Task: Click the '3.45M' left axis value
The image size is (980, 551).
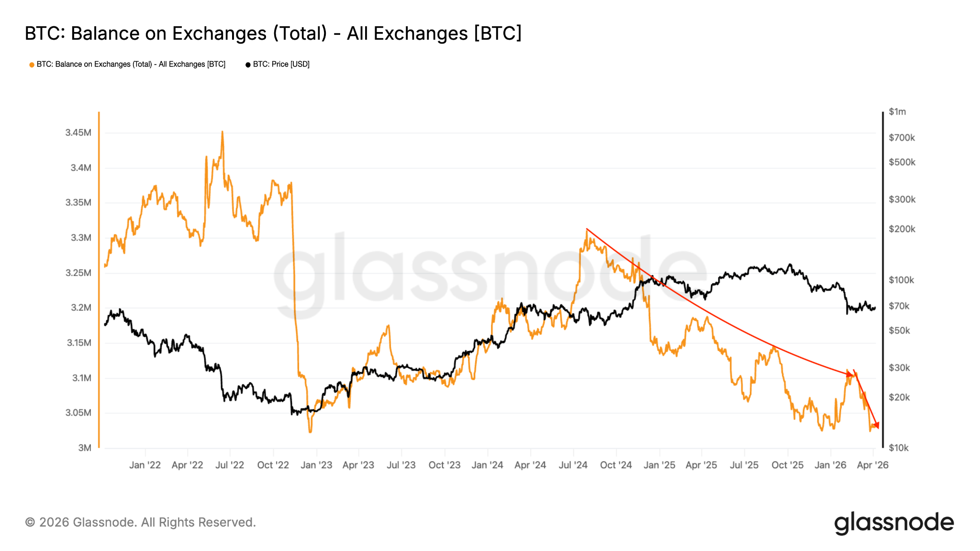Action: point(78,132)
